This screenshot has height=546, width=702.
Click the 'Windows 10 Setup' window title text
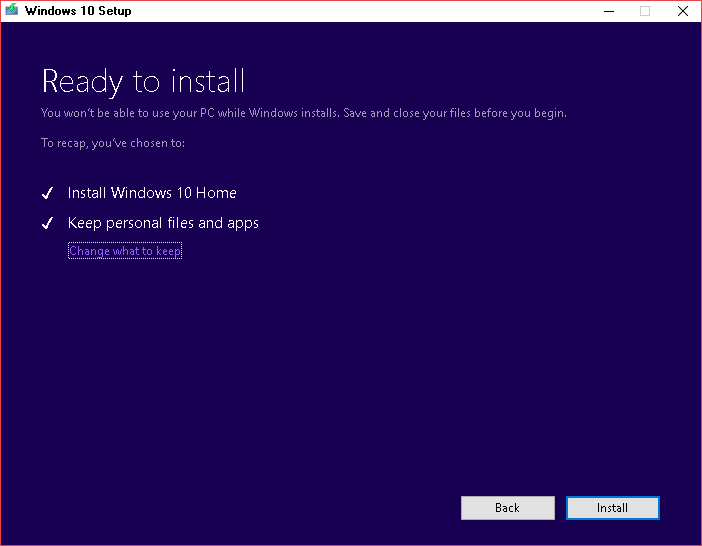pyautogui.click(x=78, y=11)
